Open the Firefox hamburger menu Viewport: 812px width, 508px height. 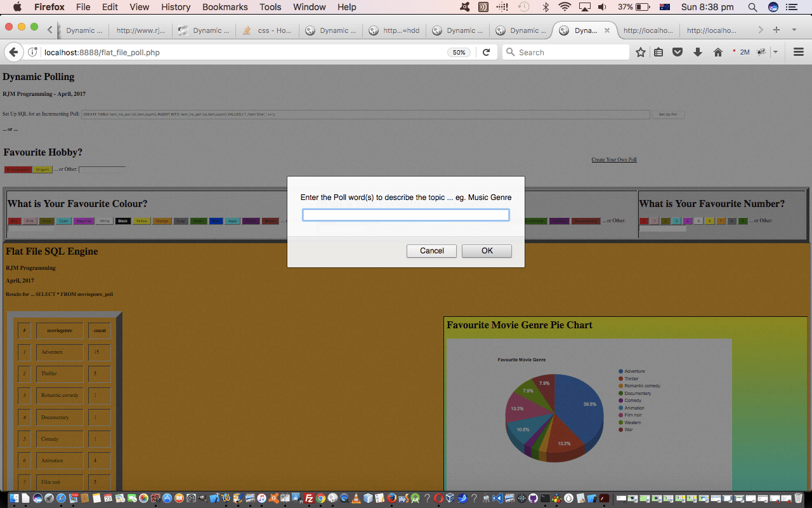799,52
